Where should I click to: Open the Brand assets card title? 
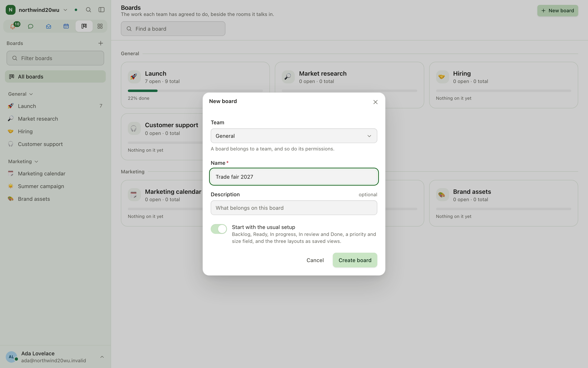pyautogui.click(x=472, y=192)
